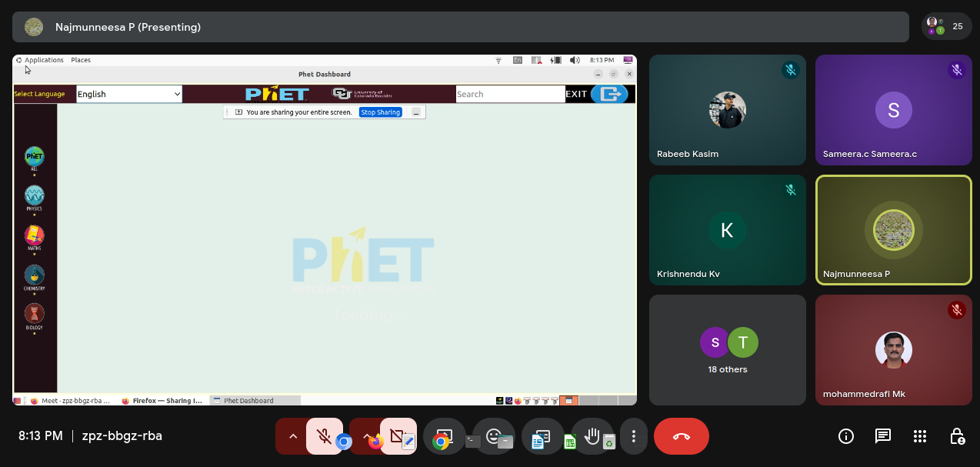Open the Applications menu
The image size is (980, 467).
click(44, 60)
